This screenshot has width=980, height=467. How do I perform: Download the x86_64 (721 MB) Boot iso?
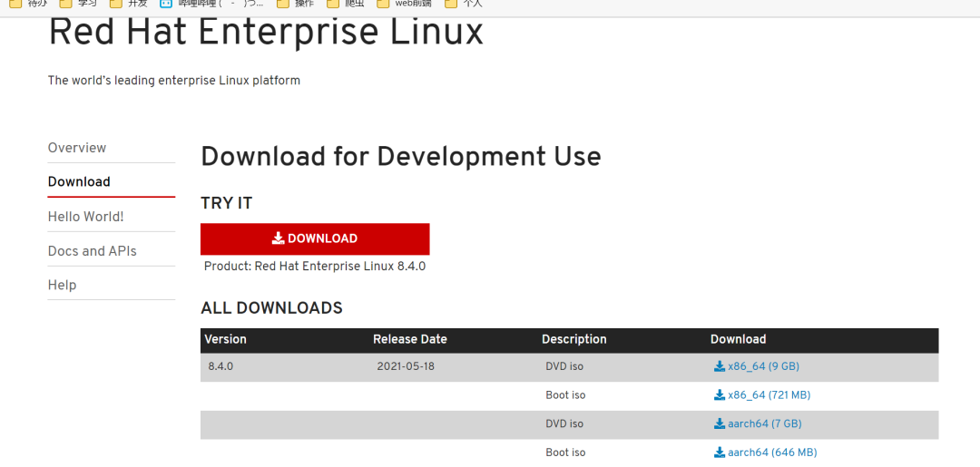click(762, 395)
